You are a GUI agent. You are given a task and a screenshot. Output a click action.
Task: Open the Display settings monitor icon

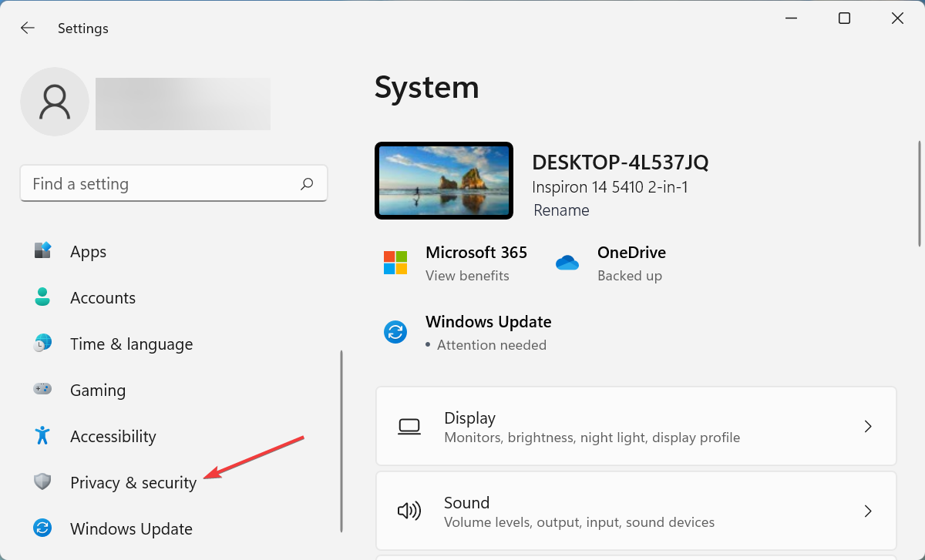[409, 426]
